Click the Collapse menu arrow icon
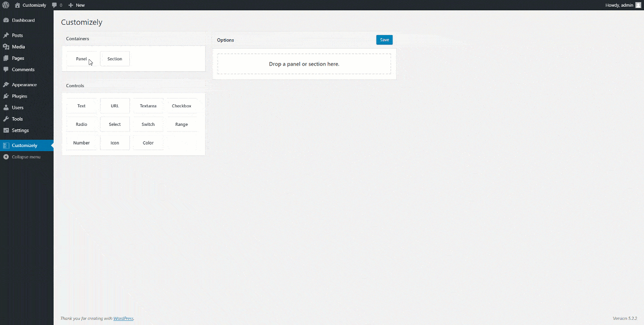The width and height of the screenshot is (644, 325). click(6, 157)
